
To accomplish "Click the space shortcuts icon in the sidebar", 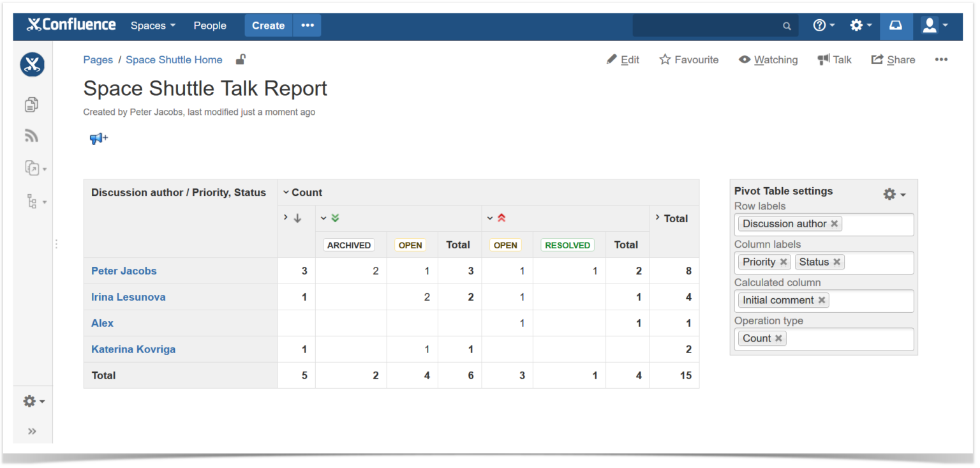I will pyautogui.click(x=31, y=168).
